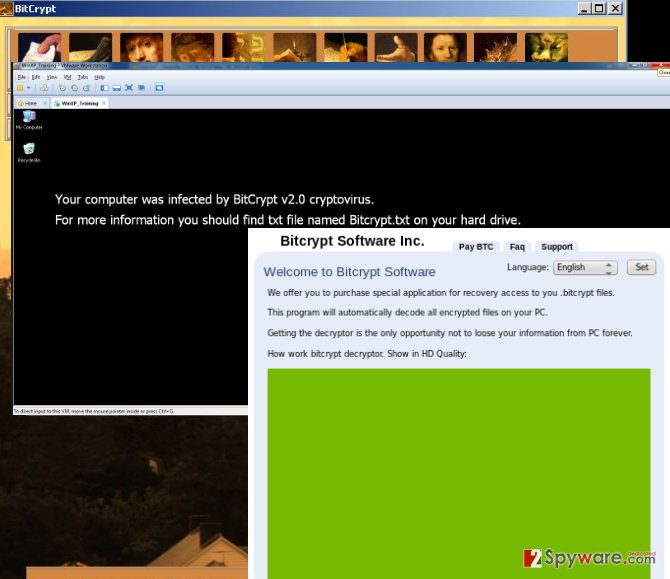
Task: Click the BitCrypt thumbnail of a hand holding paper
Action: 39,47
